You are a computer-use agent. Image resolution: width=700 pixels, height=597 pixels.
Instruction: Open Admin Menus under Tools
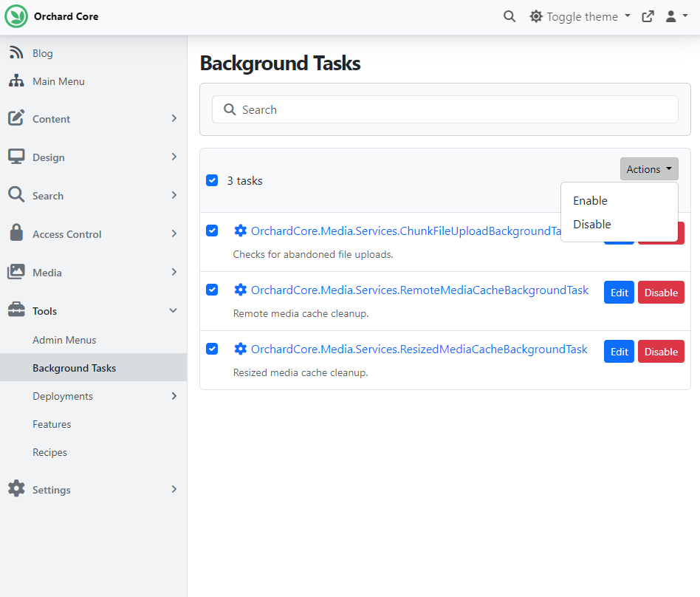click(x=64, y=340)
